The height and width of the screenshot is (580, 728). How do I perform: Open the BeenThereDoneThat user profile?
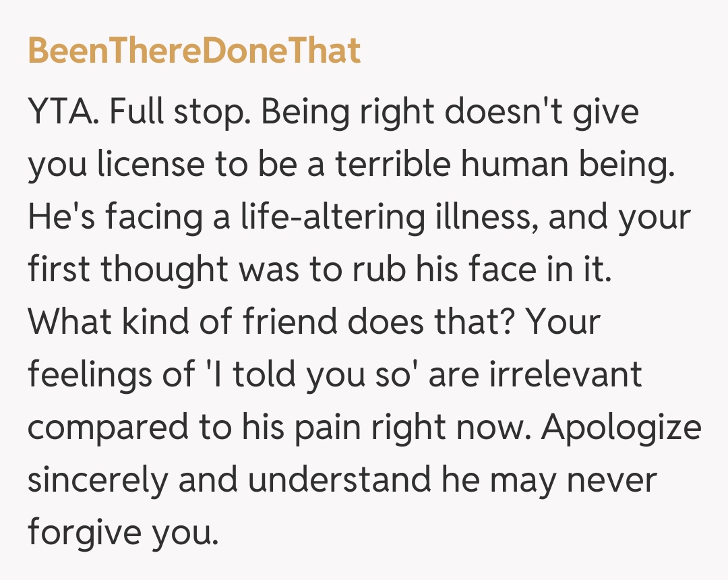coord(194,51)
